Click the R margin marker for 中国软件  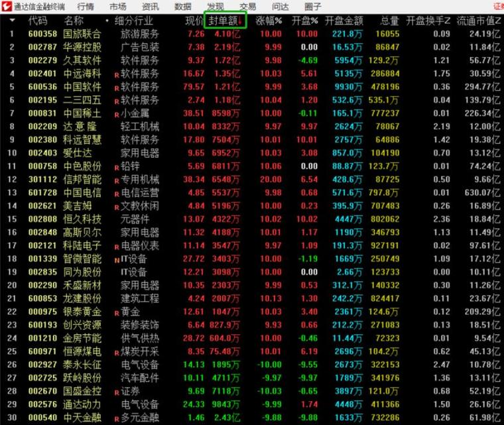[117, 88]
